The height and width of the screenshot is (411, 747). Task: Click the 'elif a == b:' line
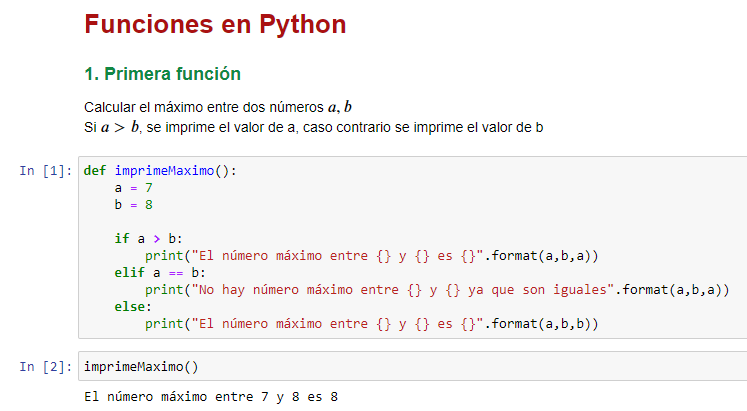[x=160, y=273]
